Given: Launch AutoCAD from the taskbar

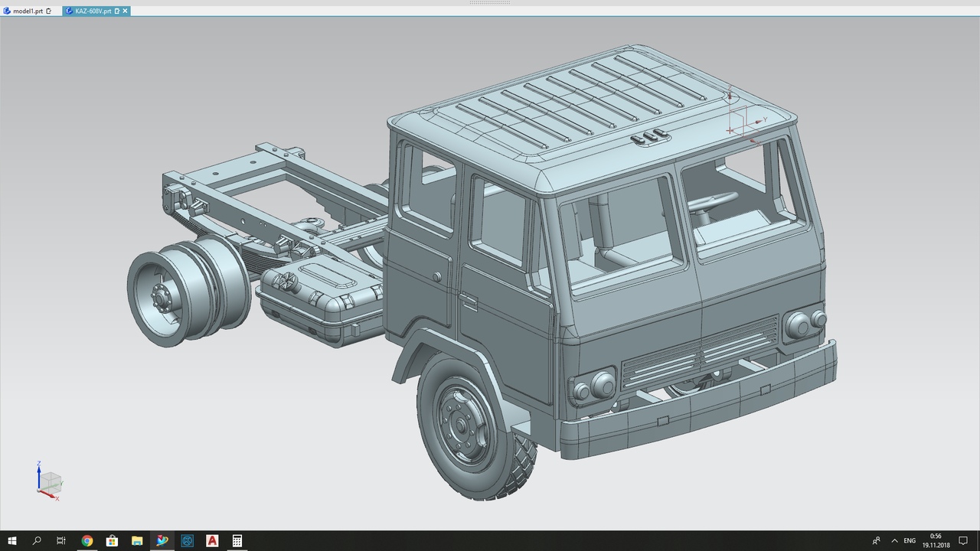Looking at the screenshot, I should click(212, 540).
